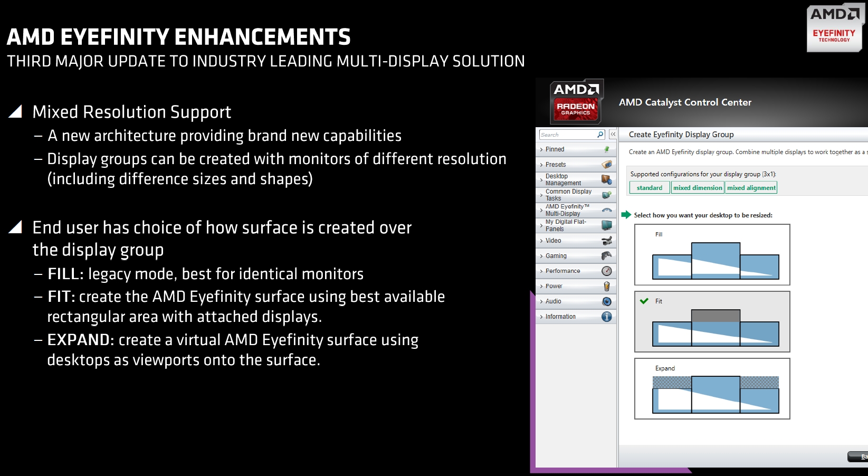Screen dimensions: 868x476
Task: Expand the Desktop Management chevron
Action: point(541,180)
